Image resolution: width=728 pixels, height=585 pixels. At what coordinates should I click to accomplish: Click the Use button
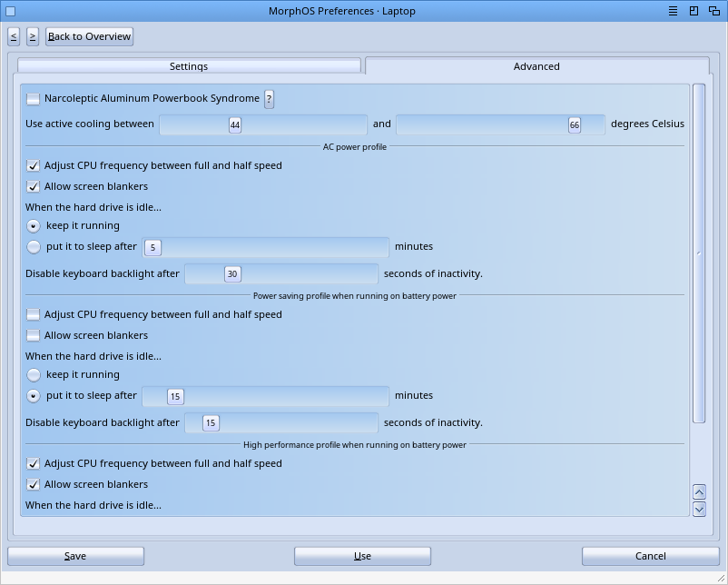362,556
